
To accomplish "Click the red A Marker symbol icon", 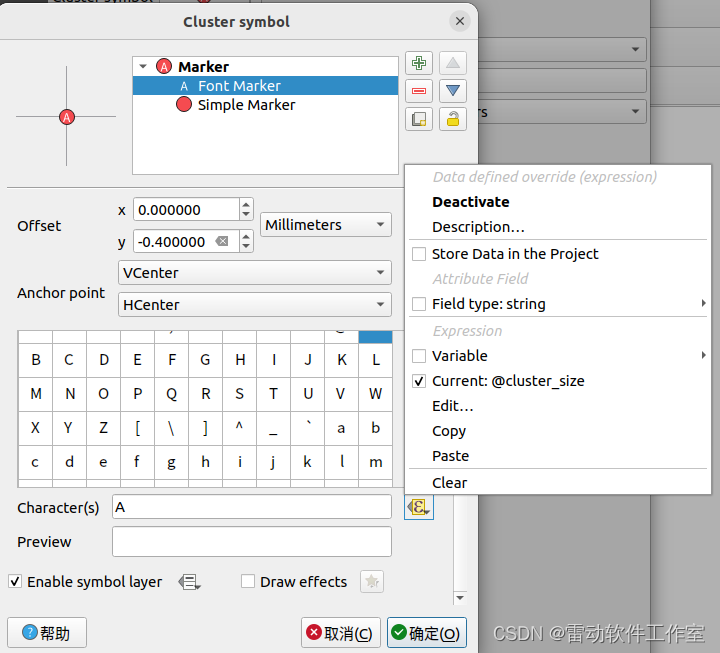I will (x=164, y=67).
